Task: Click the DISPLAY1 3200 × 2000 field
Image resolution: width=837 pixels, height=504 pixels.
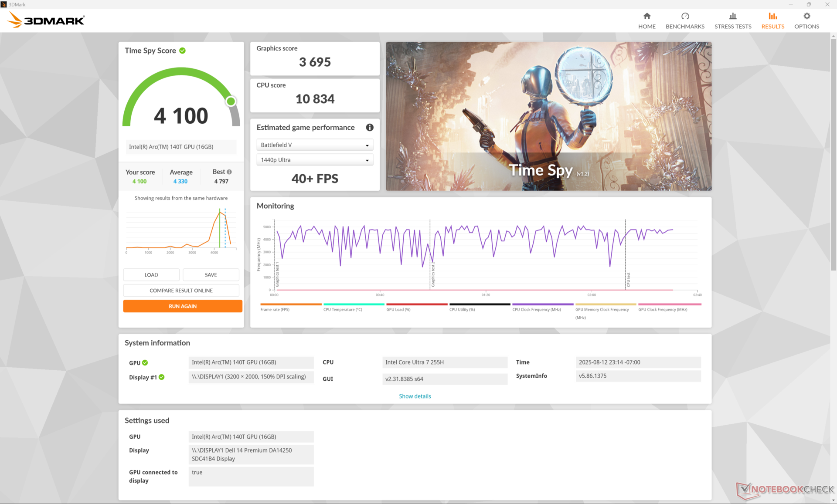Action: tap(251, 377)
